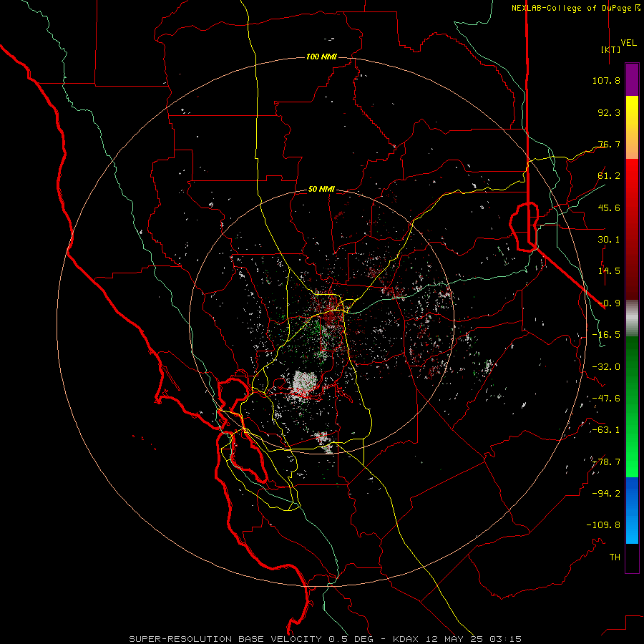This screenshot has height=644, width=644.
Task: Click the 50 NMI range ring label
Action: click(x=321, y=190)
